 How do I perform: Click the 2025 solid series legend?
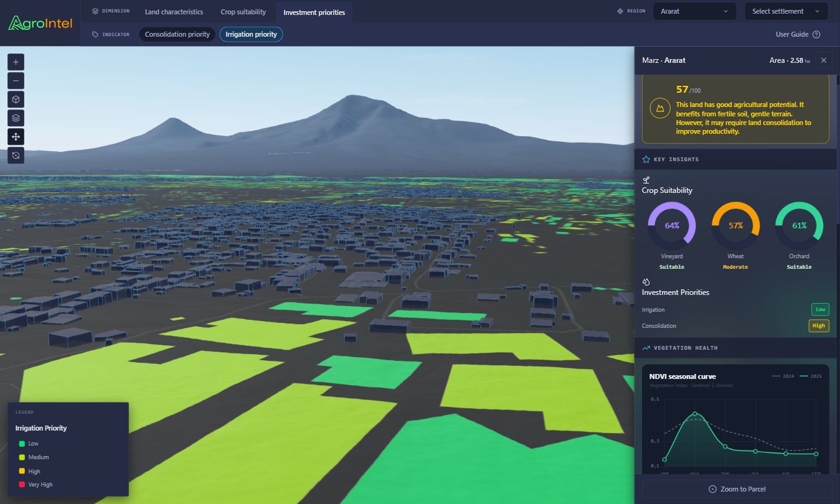tap(811, 376)
